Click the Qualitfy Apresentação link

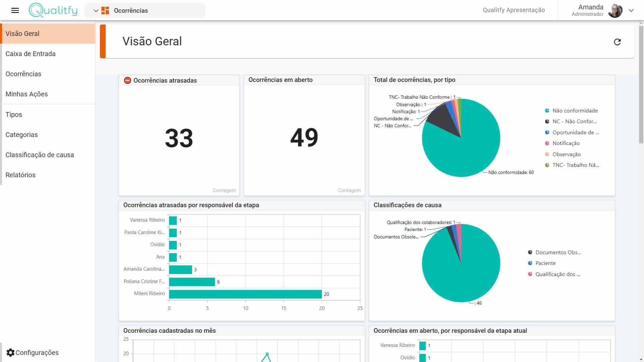coord(514,10)
